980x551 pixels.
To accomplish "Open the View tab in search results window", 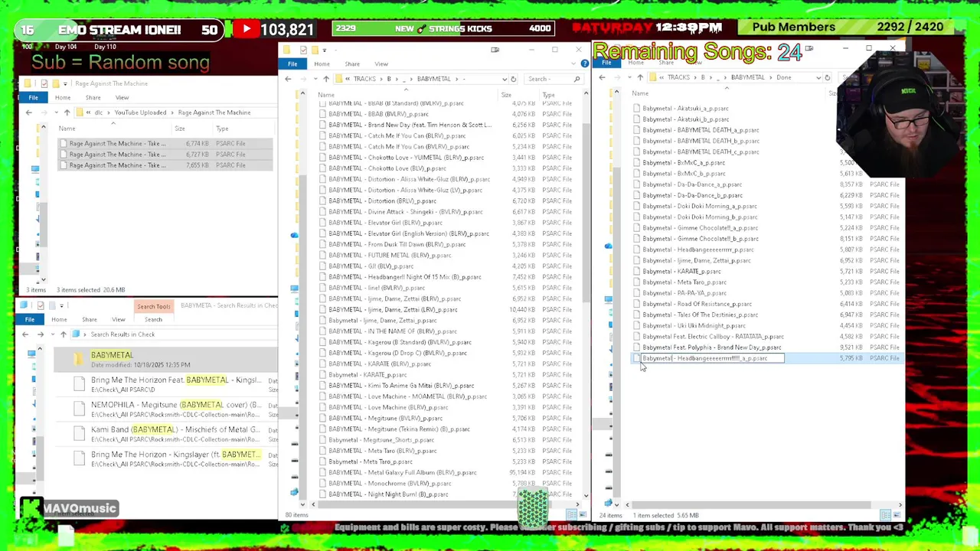I will (118, 319).
